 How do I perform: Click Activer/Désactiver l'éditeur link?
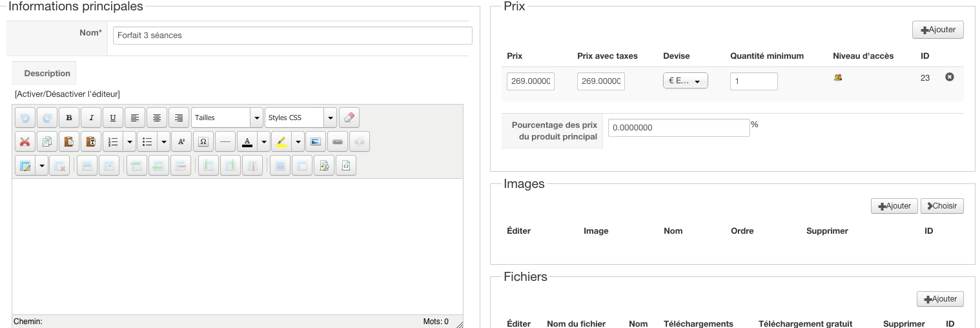67,94
